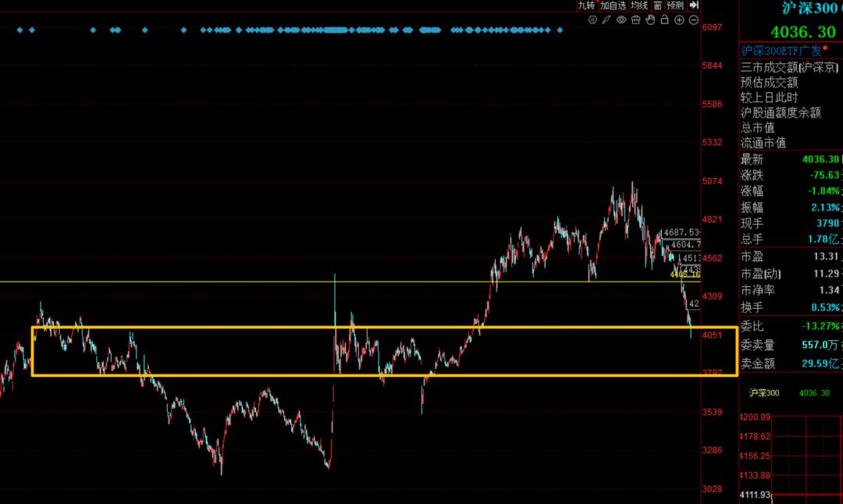Open the toolbox icon
The width and height of the screenshot is (843, 504).
(635, 20)
